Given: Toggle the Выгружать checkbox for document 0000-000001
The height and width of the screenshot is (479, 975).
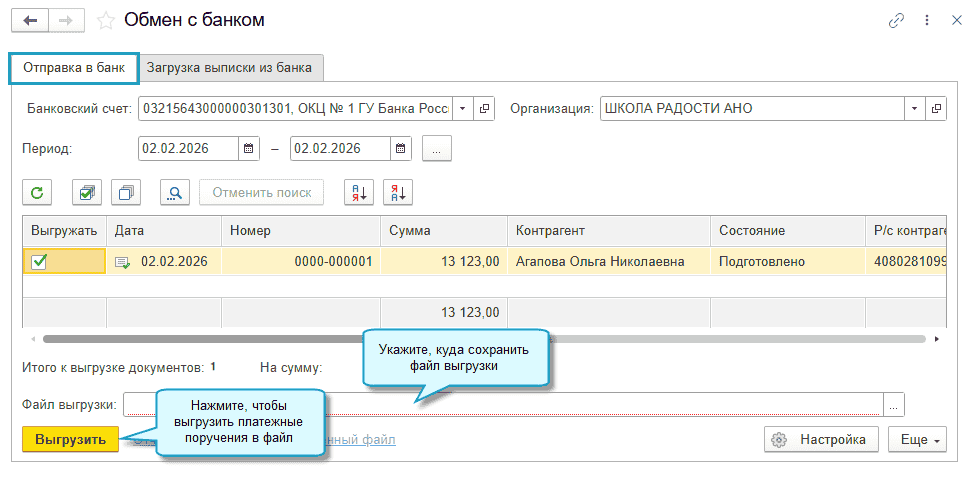Looking at the screenshot, I should pos(39,262).
